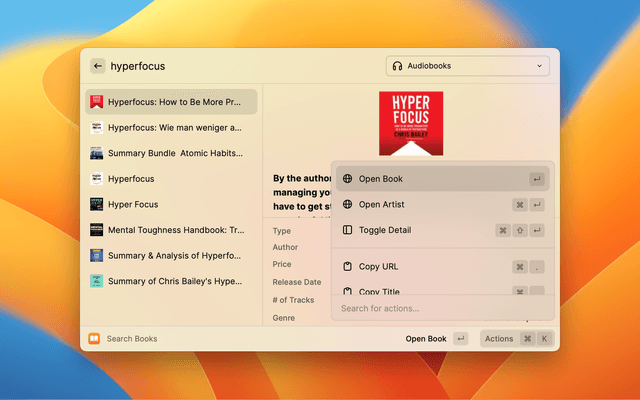The width and height of the screenshot is (640, 400).
Task: Open the Audiobooks category dropdown
Action: [467, 66]
